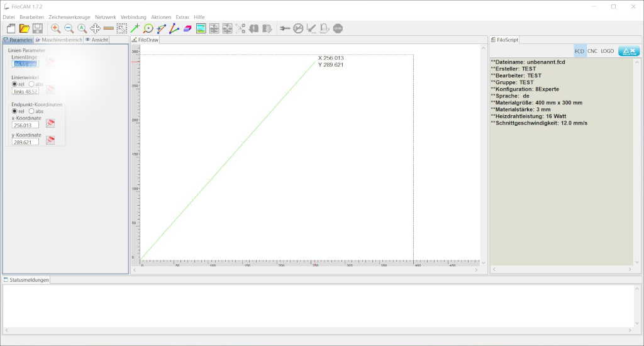Select the green line drawing tool
Screen dimensions: 644x346
[x=135, y=28]
